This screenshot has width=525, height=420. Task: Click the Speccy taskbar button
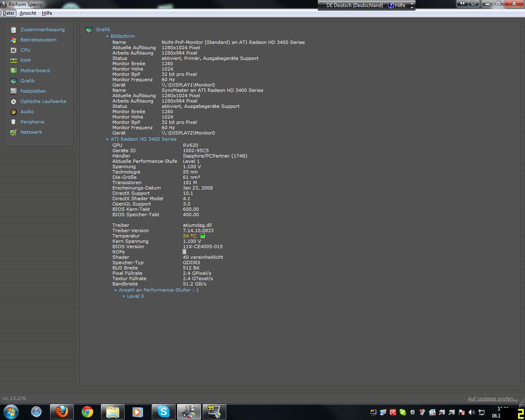189,412
